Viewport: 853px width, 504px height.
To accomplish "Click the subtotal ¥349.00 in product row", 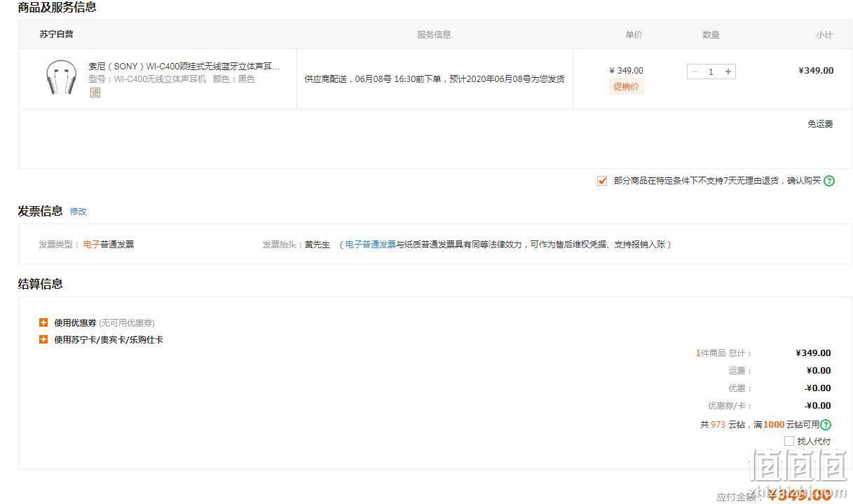I will point(816,70).
